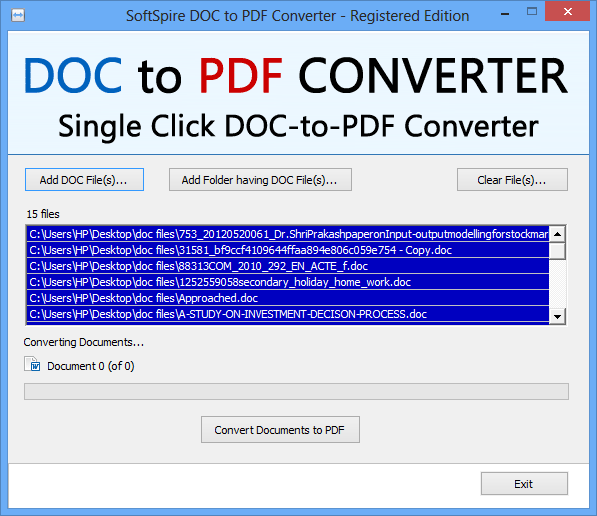597x516 pixels.
Task: Select the Approached.doc file entry
Action: pos(288,298)
